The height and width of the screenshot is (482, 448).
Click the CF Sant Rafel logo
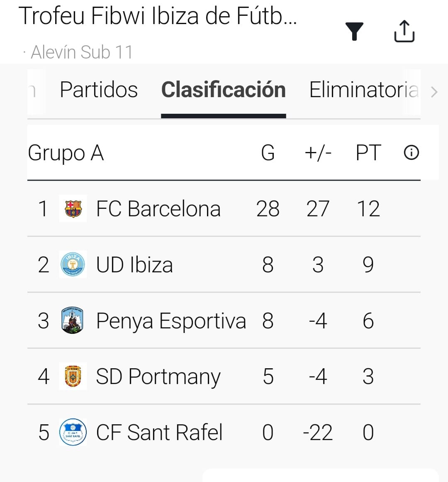[x=73, y=432]
